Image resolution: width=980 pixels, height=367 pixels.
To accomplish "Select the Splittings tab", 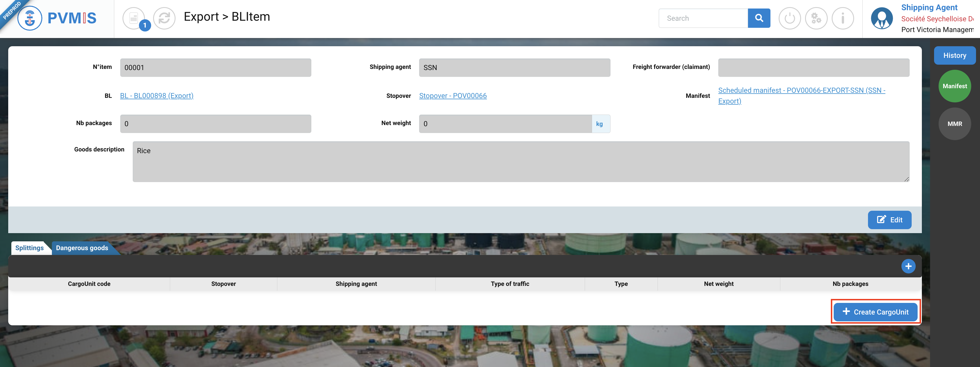I will [x=29, y=248].
